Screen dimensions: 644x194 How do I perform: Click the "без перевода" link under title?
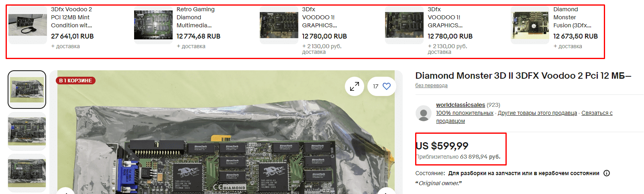pos(431,86)
